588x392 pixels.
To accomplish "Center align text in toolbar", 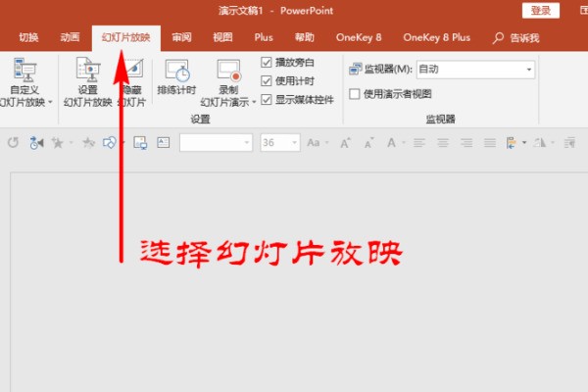I will coord(443,142).
